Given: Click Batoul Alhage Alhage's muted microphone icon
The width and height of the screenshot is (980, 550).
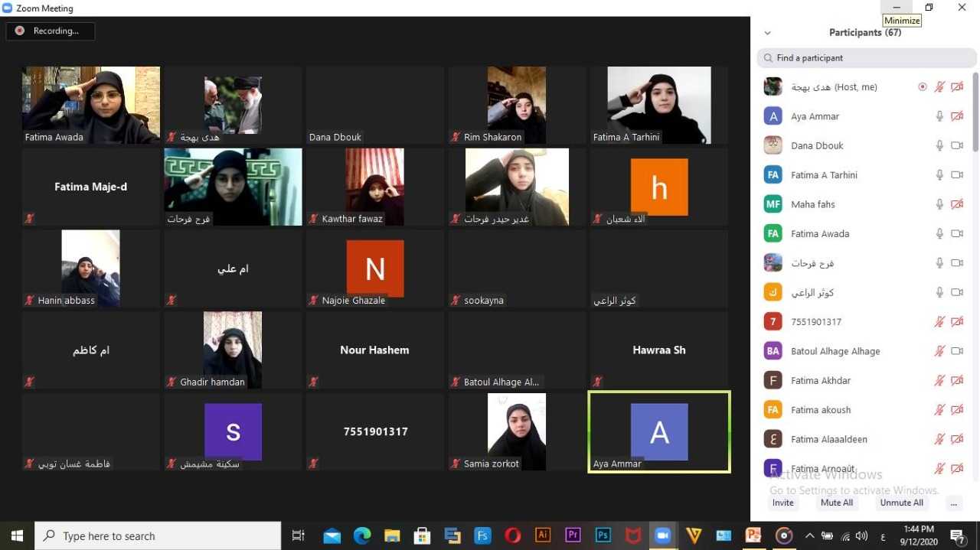Looking at the screenshot, I should (939, 351).
